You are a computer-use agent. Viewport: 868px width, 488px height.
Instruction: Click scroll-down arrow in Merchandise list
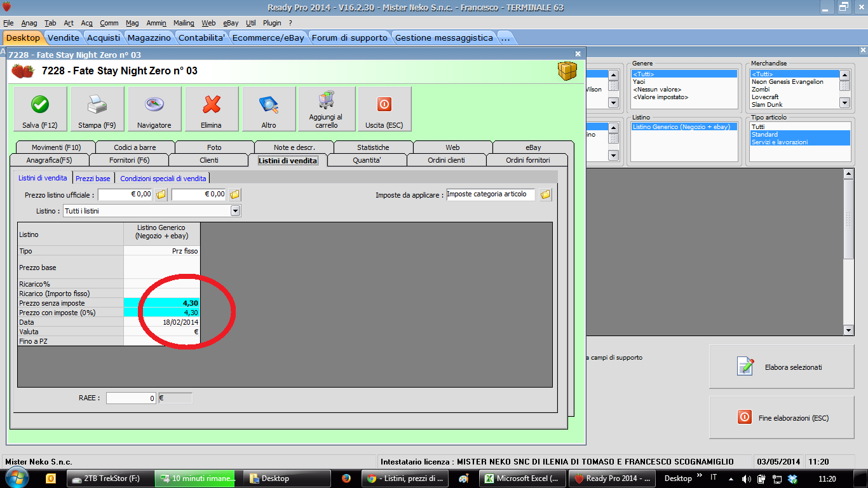(844, 102)
